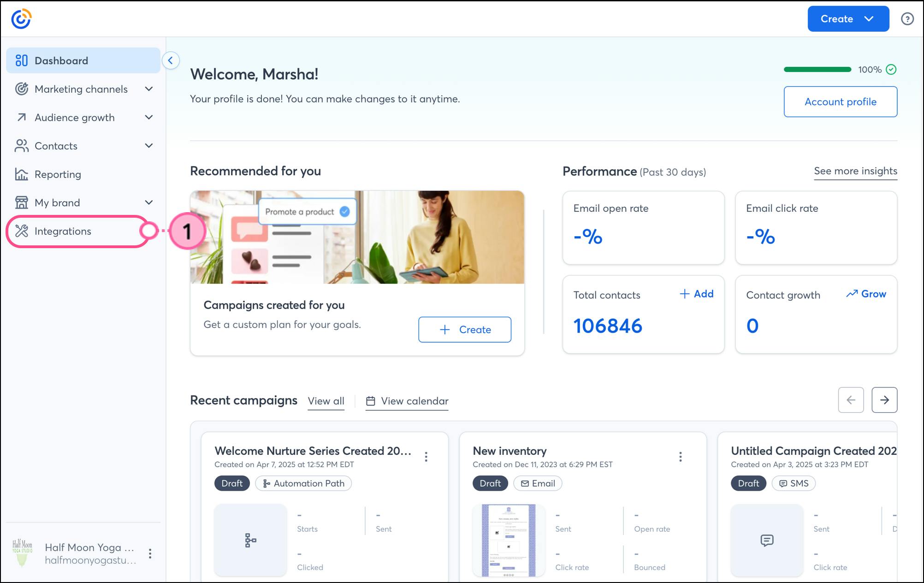Viewport: 924px width, 583px height.
Task: Click the Account profile button
Action: pyautogui.click(x=840, y=101)
